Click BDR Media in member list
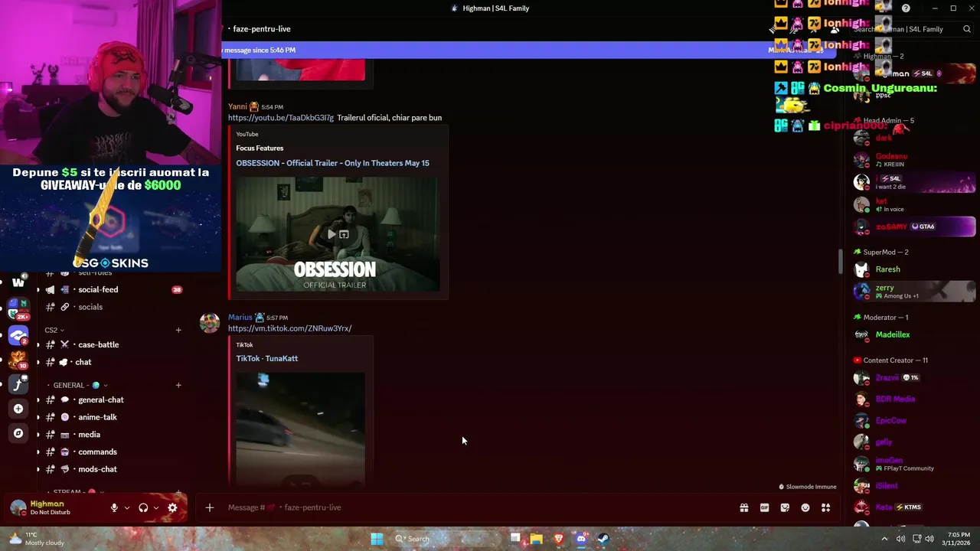The width and height of the screenshot is (980, 551). (x=895, y=399)
